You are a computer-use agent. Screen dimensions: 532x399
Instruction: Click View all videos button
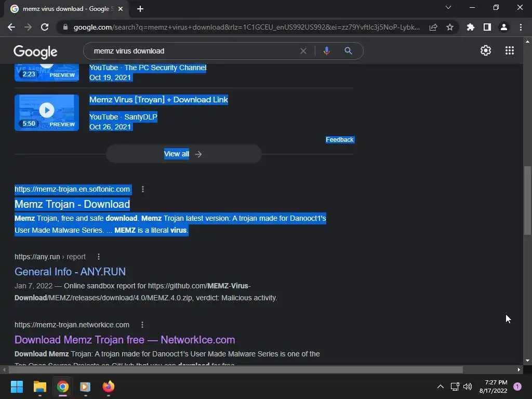pyautogui.click(x=183, y=154)
